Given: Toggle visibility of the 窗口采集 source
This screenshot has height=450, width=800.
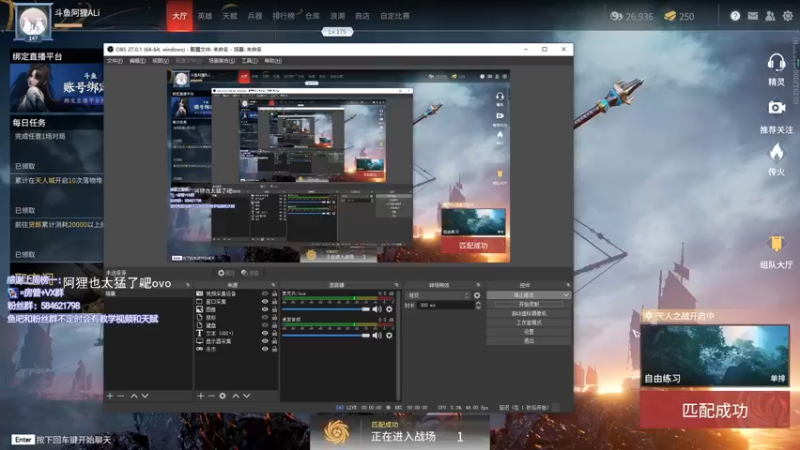Looking at the screenshot, I should pos(265,302).
